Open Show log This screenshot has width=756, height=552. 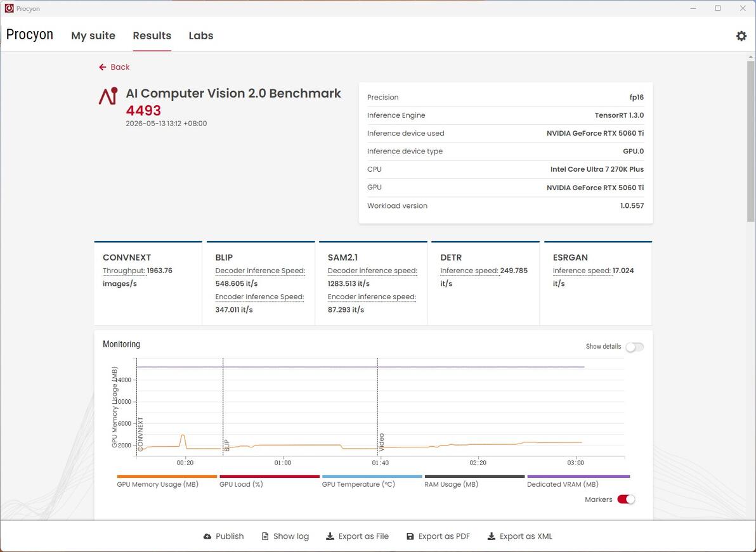pyautogui.click(x=285, y=536)
